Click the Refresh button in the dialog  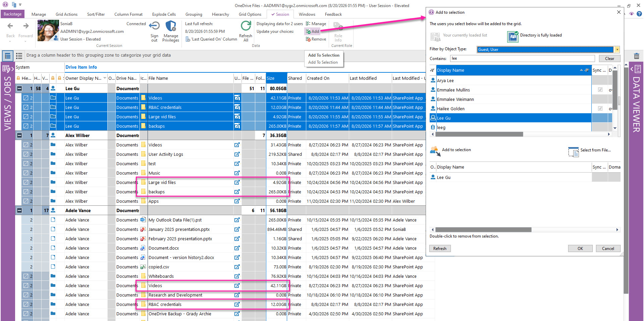point(440,249)
